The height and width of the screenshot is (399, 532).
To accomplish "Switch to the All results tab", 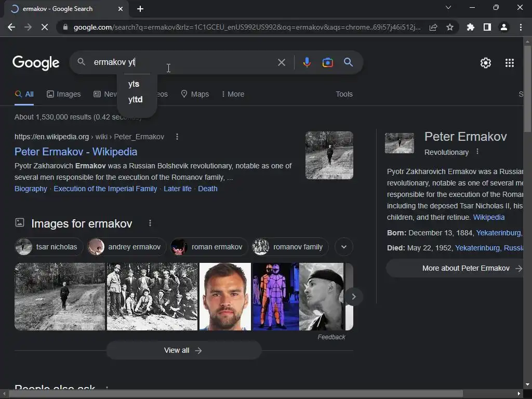I will (24, 95).
